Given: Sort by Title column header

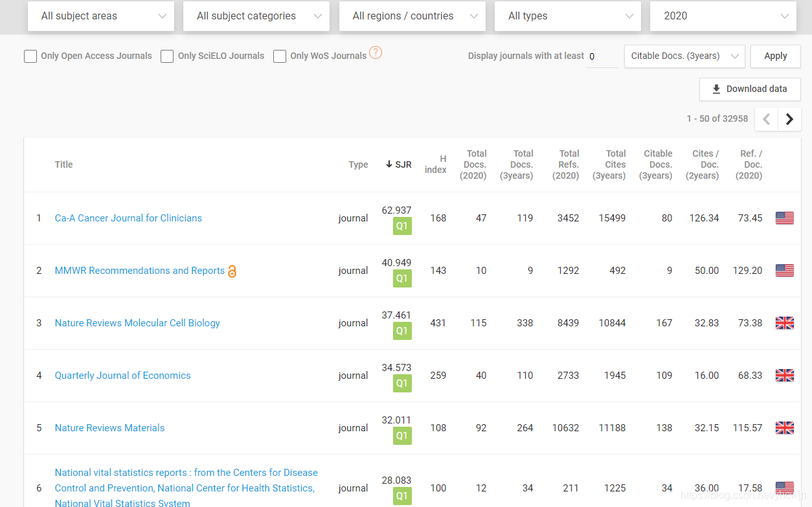Looking at the screenshot, I should click(64, 164).
